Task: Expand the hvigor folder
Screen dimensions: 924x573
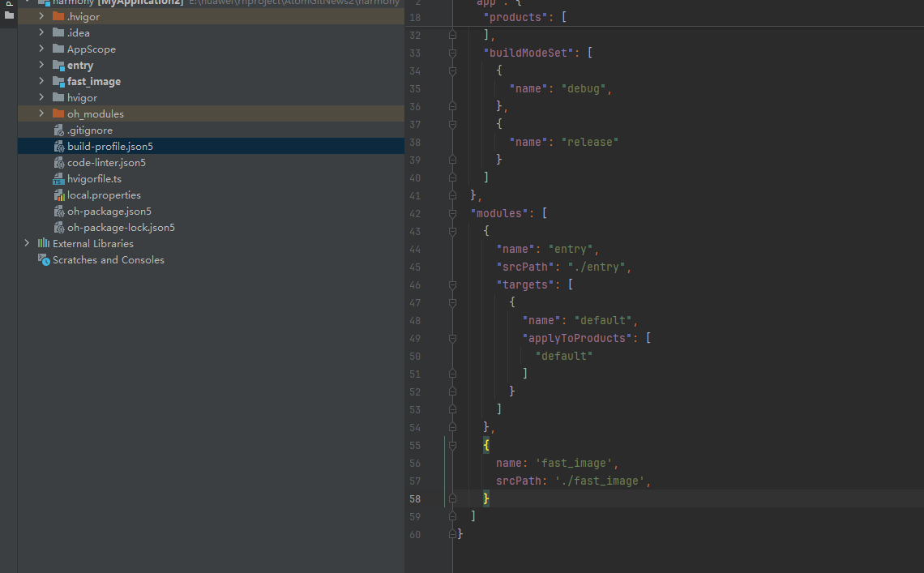Action: 41,97
